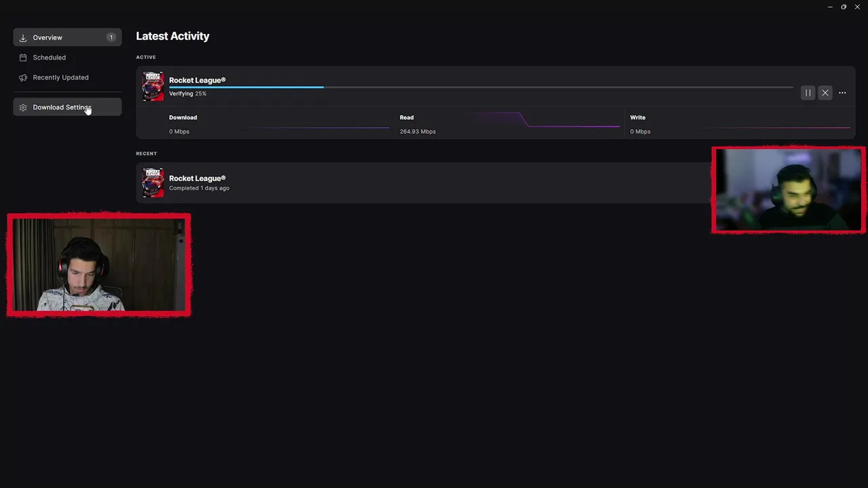Click the Latest Activity heading
The height and width of the screenshot is (488, 868).
(173, 36)
